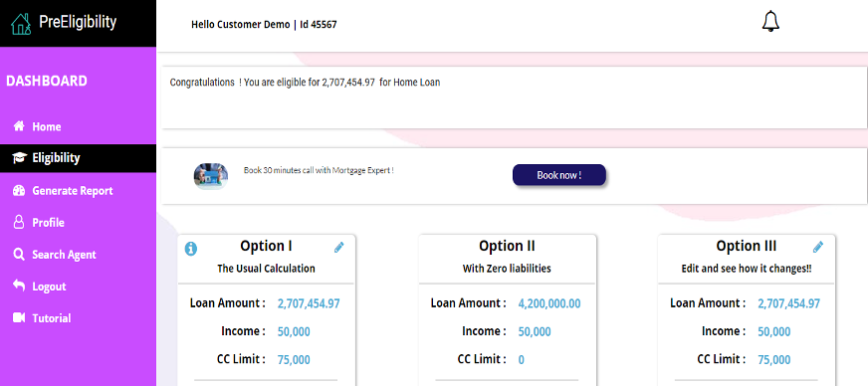The image size is (868, 386).
Task: Click the Search Agent magnifier icon
Action: pos(19,255)
